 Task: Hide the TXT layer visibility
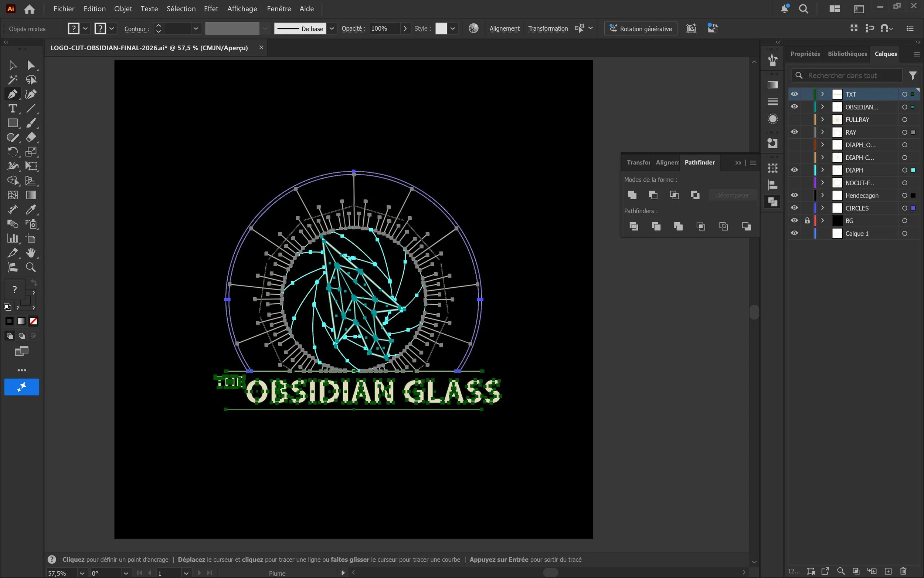794,94
